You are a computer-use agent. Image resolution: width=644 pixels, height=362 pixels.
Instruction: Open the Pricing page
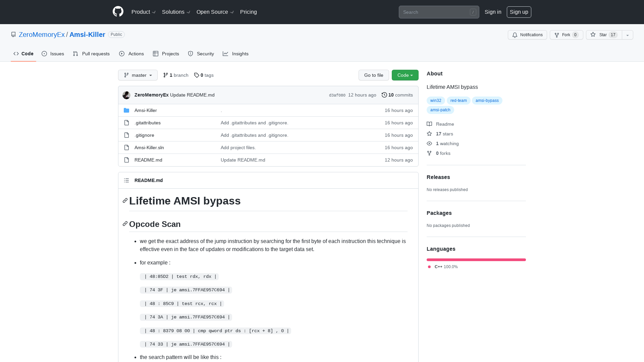[249, 12]
